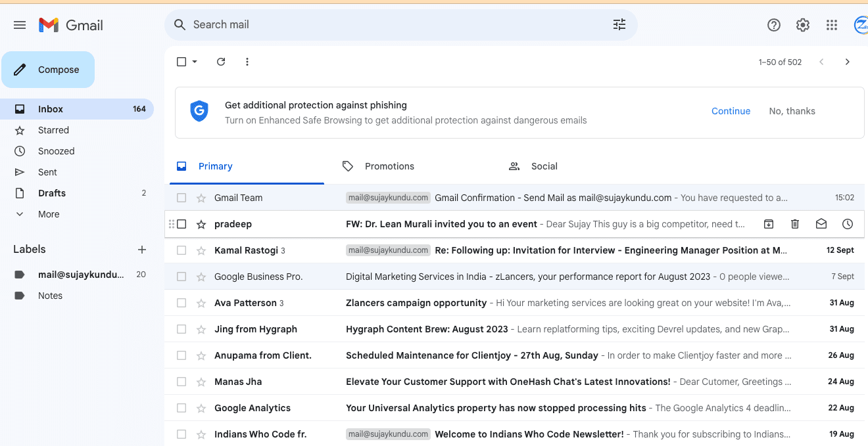Archive the pradeep email

[x=769, y=224]
